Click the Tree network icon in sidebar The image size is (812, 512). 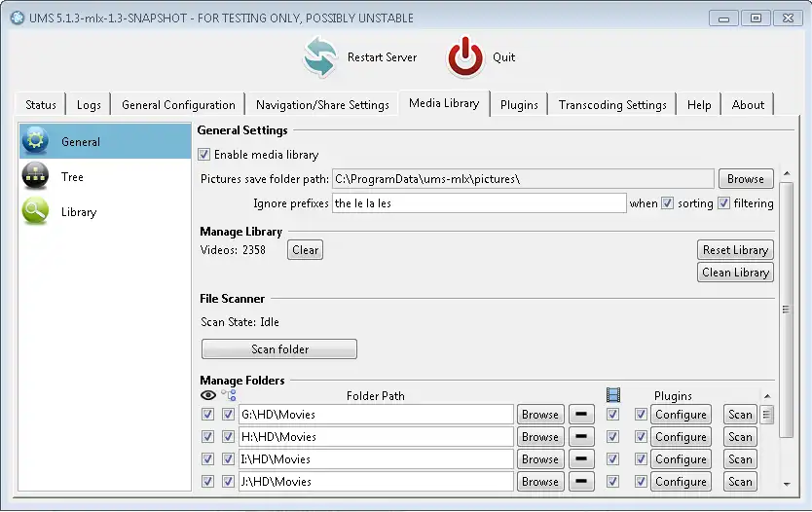tap(35, 176)
